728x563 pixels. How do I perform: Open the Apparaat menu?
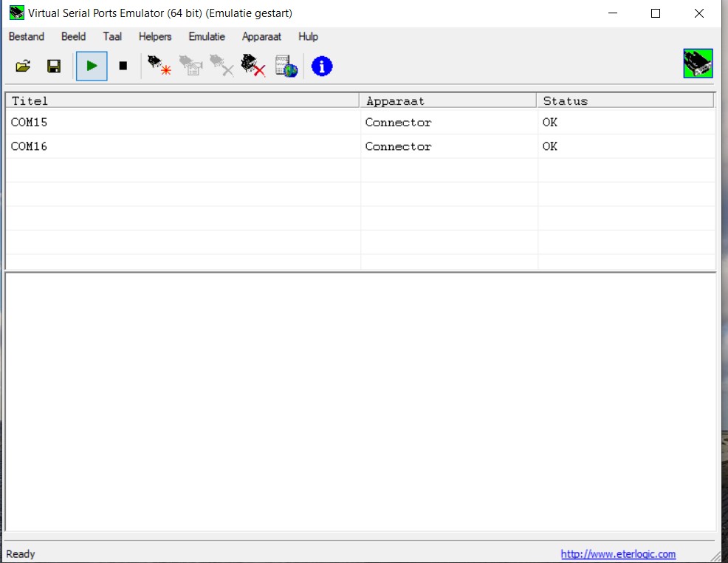tap(261, 36)
